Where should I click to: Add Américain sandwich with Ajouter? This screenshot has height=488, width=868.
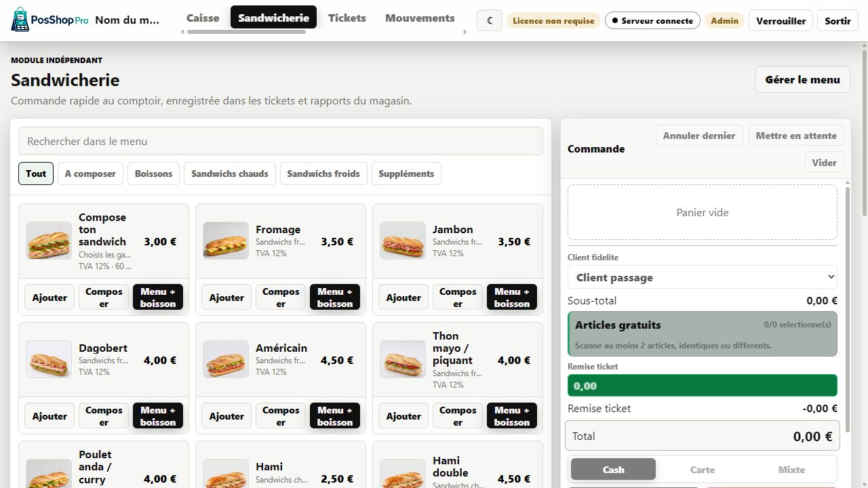(226, 416)
